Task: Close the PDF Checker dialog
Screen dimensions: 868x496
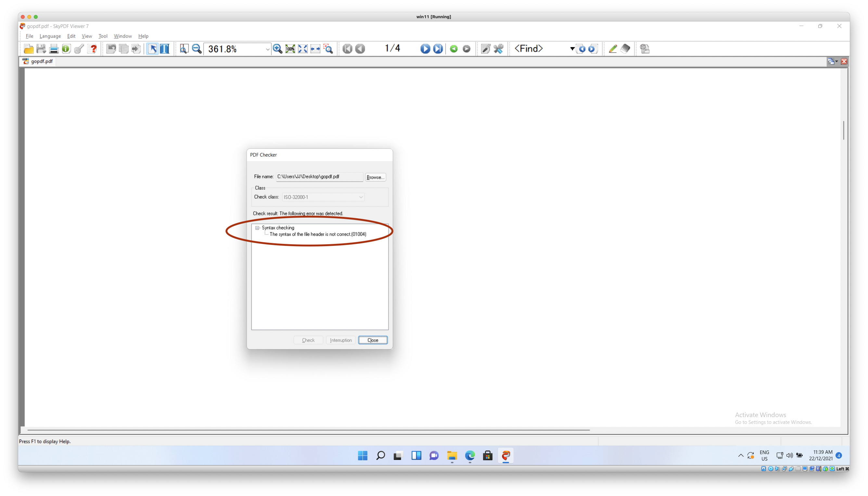Action: (372, 340)
